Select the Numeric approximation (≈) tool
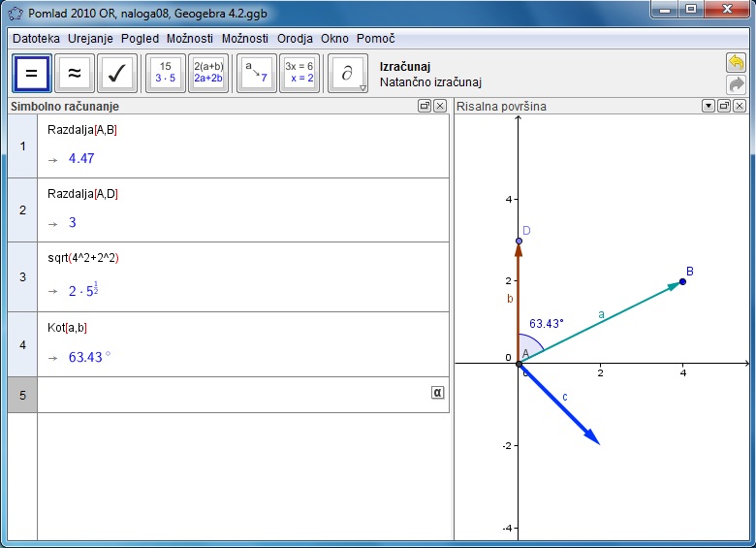Viewport: 756px width, 548px height. click(75, 73)
